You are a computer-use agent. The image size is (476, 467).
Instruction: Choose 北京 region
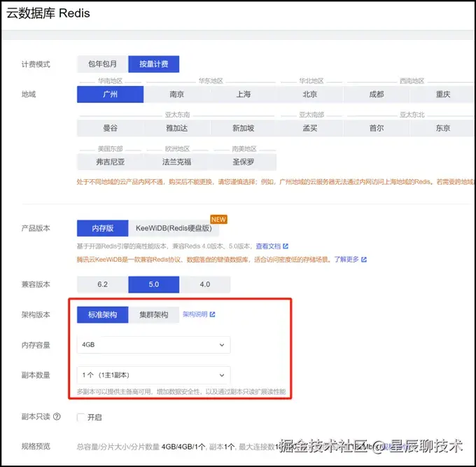(309, 95)
